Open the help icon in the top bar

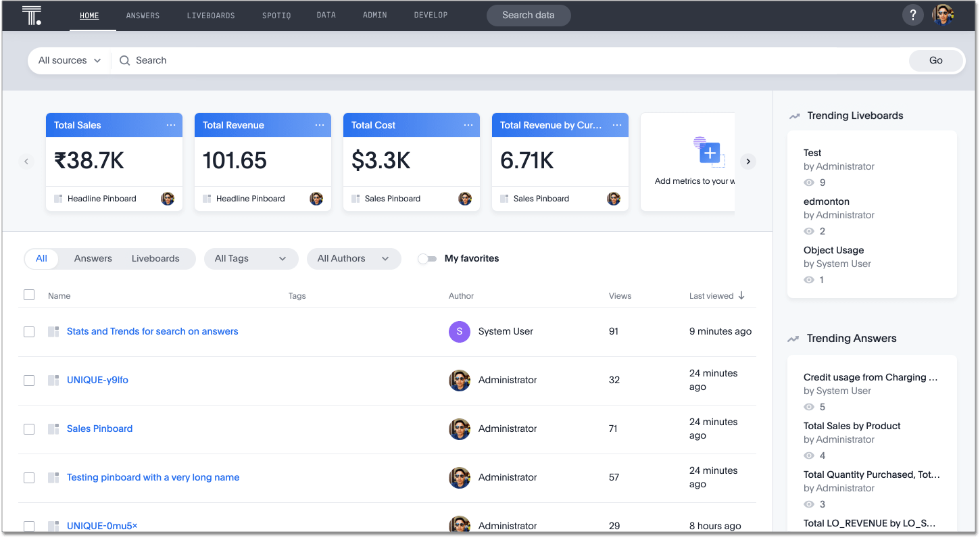[x=913, y=14]
